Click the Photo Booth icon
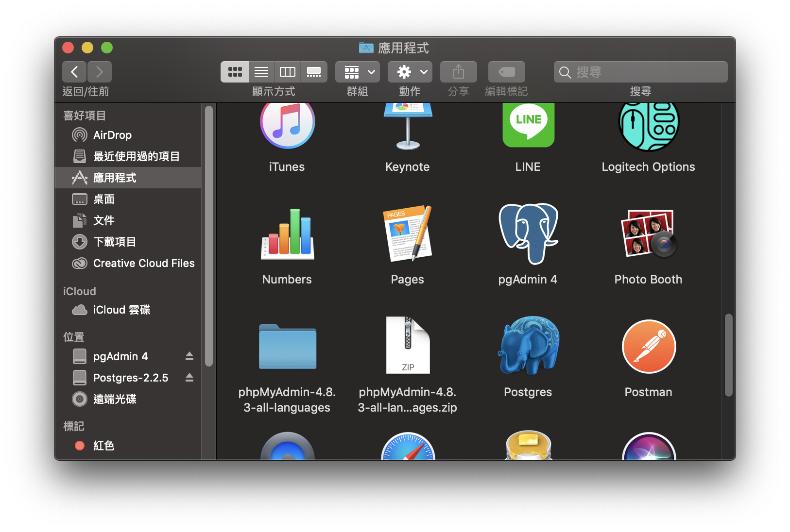 click(x=649, y=234)
